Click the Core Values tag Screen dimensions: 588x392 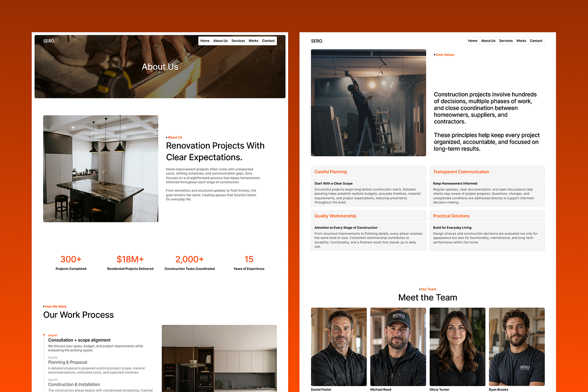(444, 55)
